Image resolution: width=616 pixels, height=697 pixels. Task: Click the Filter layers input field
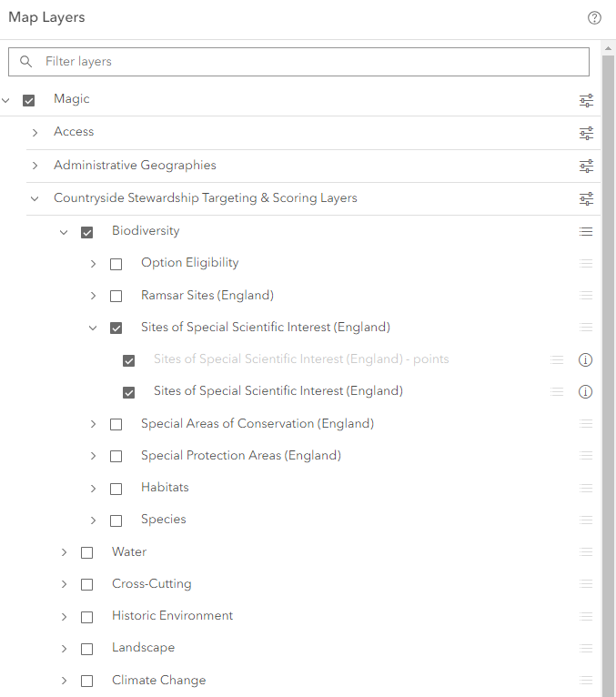298,62
